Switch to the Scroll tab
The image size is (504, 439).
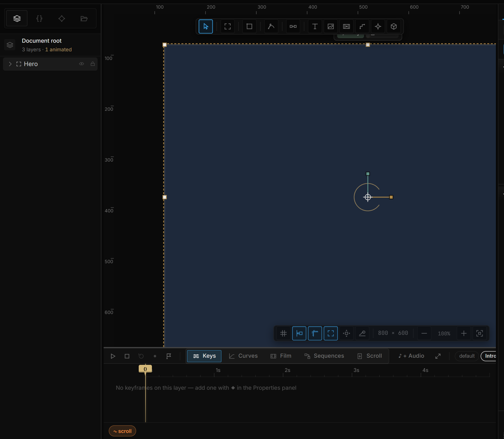369,356
